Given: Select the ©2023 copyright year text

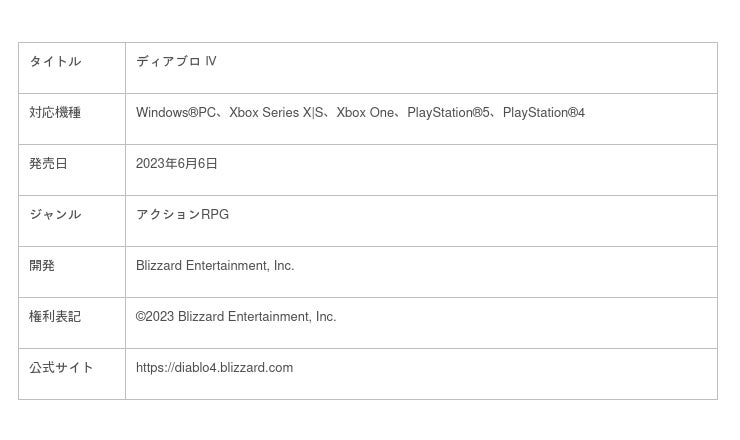Looking at the screenshot, I should point(155,317).
